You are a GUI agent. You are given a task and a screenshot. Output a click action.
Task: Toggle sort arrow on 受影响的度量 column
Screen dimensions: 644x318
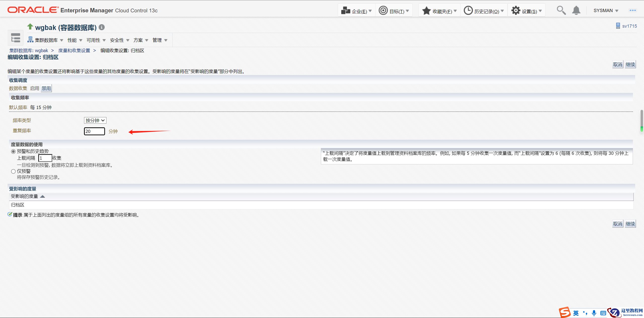click(43, 196)
